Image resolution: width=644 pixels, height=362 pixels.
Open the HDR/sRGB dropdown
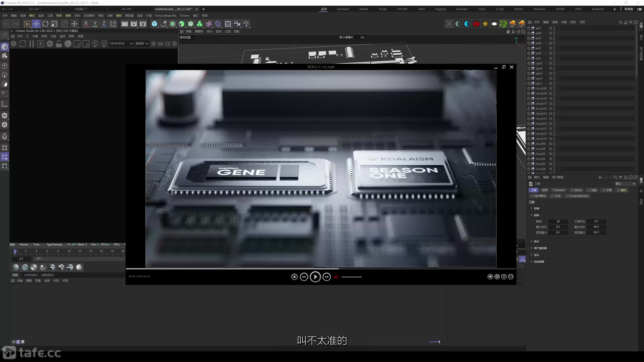tap(121, 43)
